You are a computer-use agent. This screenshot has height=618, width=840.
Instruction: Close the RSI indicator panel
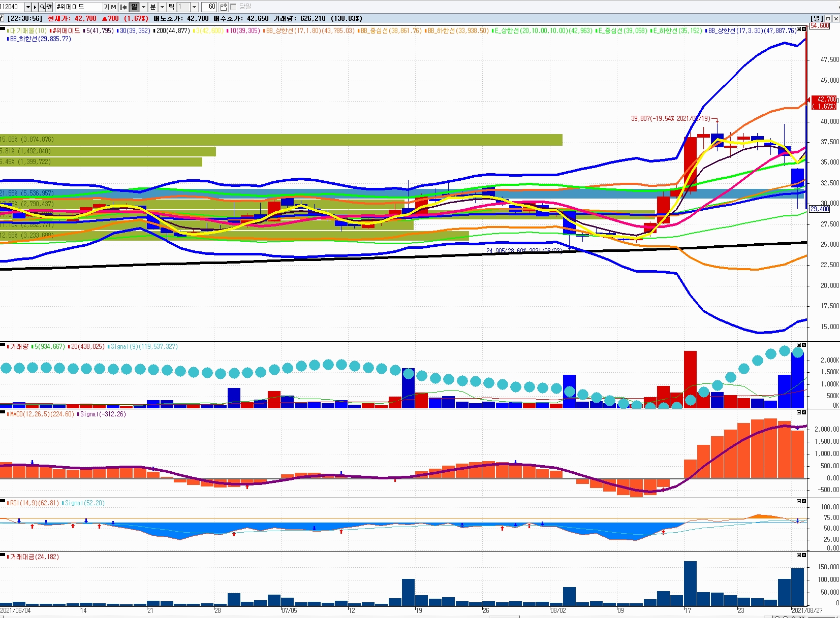[x=803, y=502]
